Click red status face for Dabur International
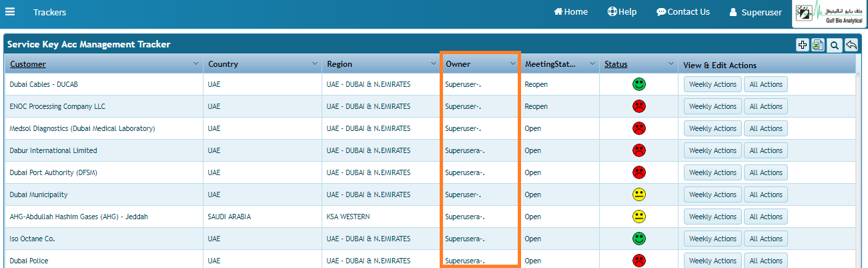 [x=639, y=150]
